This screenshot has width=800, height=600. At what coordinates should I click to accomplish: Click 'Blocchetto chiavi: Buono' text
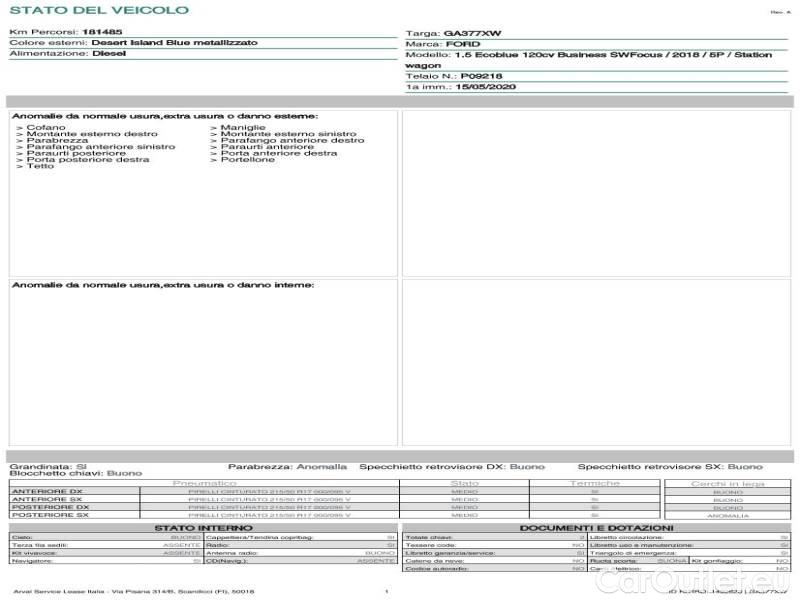tap(76, 473)
